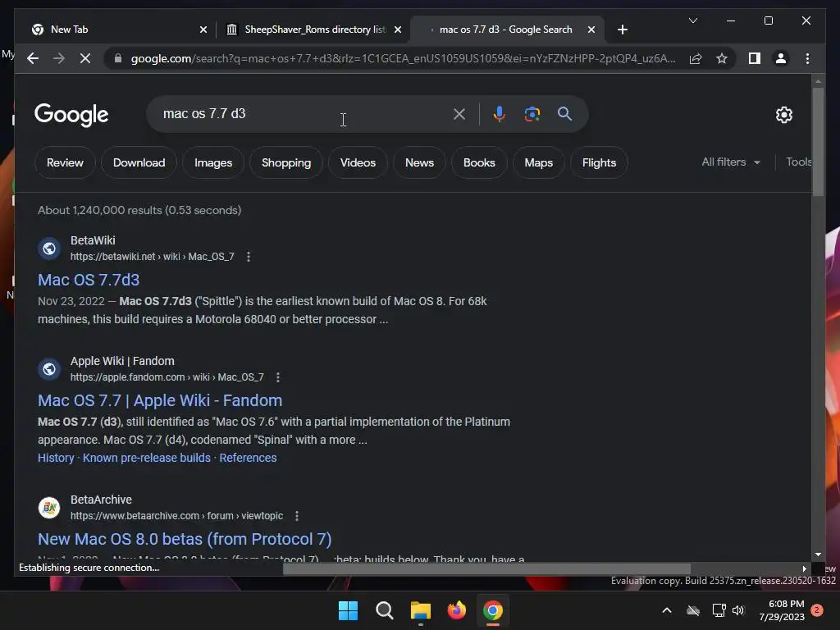
Task: Click the URL in the address bar
Action: 403,58
